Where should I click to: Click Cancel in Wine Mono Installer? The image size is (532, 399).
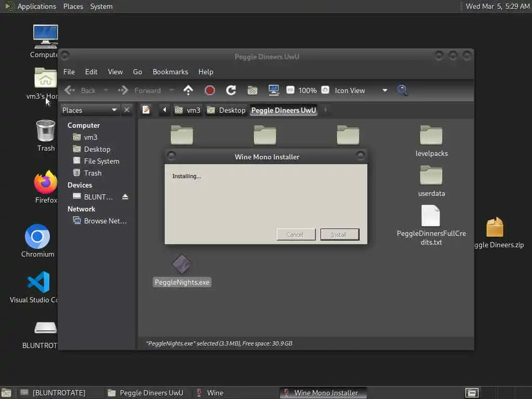point(296,234)
